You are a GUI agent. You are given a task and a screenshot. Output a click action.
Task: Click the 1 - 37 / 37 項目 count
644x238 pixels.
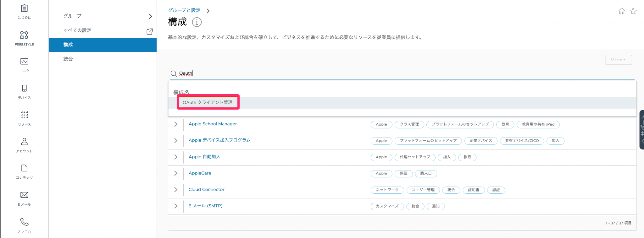619,223
